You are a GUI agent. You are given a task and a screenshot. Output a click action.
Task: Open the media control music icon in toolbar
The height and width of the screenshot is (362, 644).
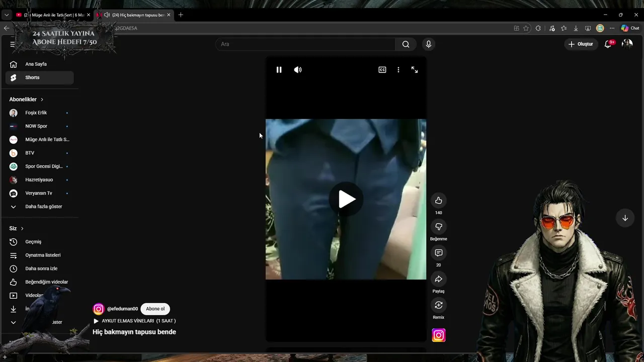(x=552, y=28)
